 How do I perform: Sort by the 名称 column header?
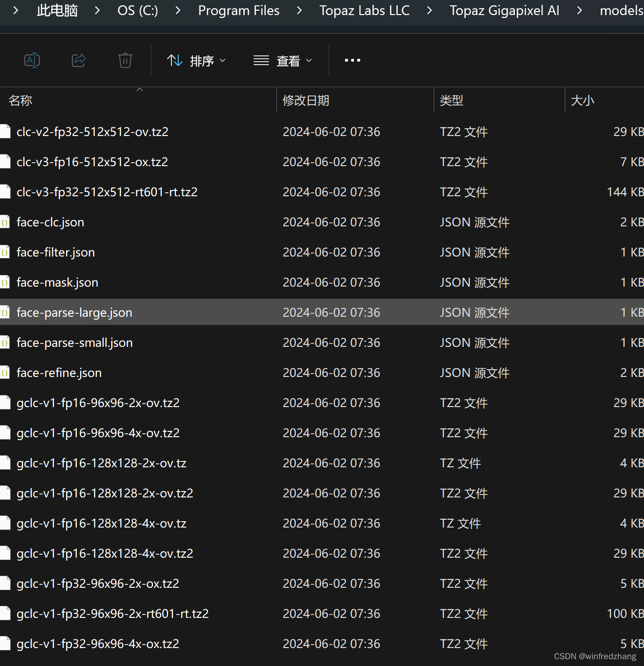click(x=138, y=100)
